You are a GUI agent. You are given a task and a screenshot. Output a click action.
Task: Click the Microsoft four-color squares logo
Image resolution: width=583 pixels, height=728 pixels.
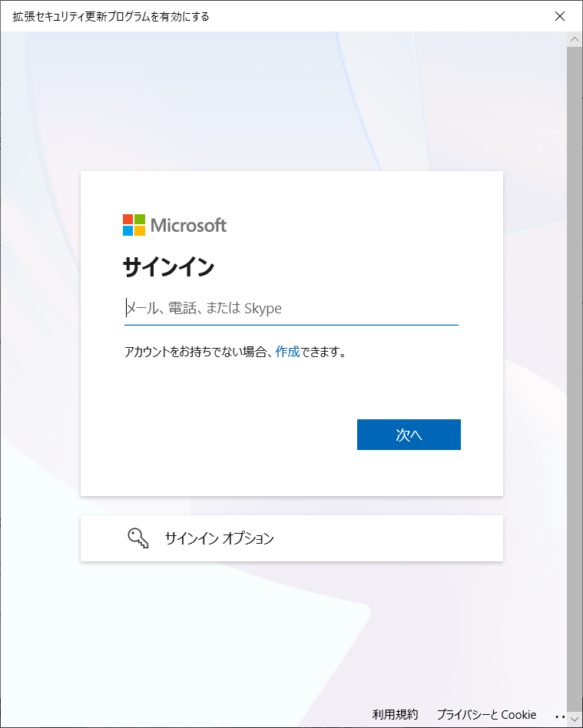click(x=134, y=225)
